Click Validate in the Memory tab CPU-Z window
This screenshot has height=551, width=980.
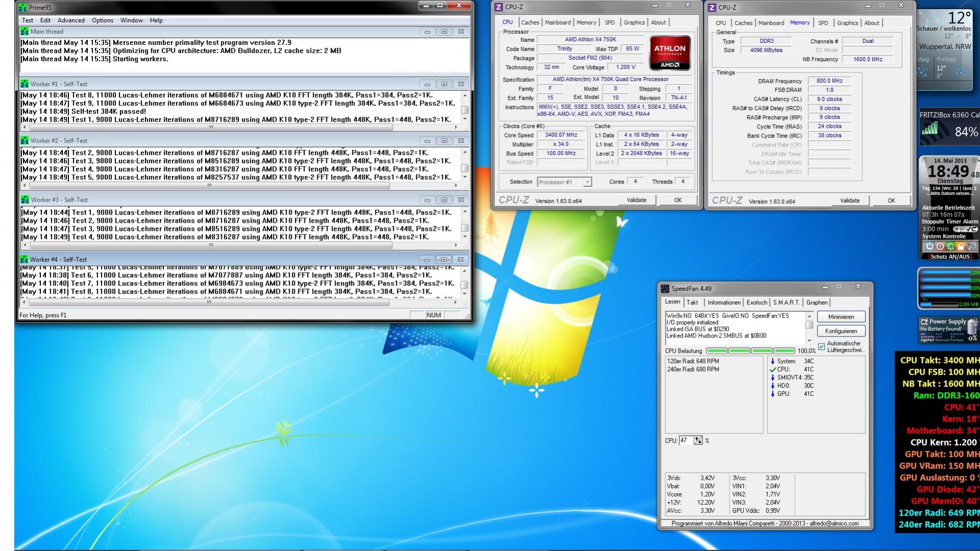tap(850, 201)
